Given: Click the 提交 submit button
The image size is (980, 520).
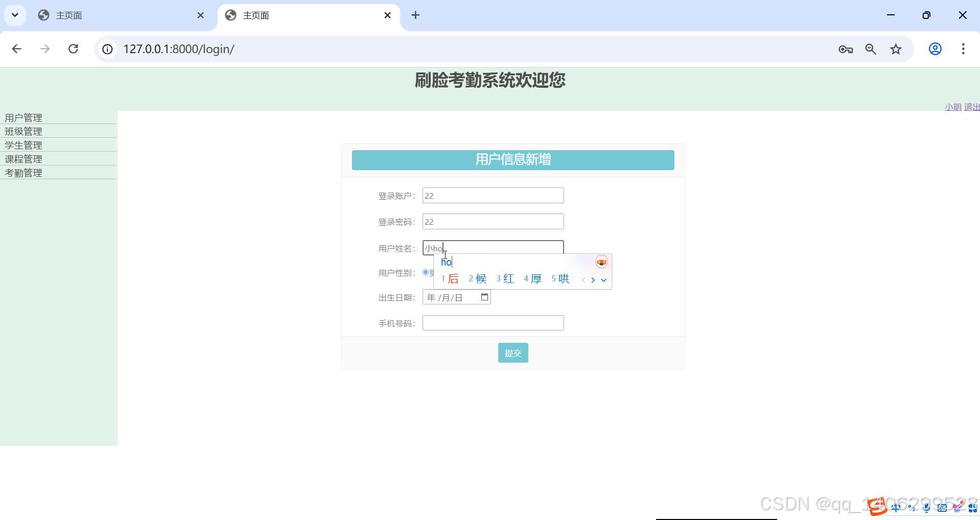Looking at the screenshot, I should (x=512, y=352).
